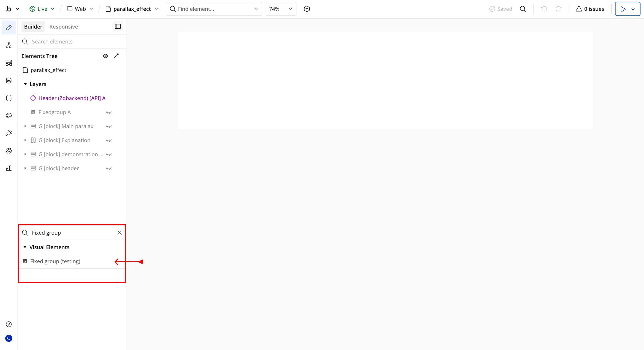Click the 3D cube icon in top bar

click(x=307, y=9)
